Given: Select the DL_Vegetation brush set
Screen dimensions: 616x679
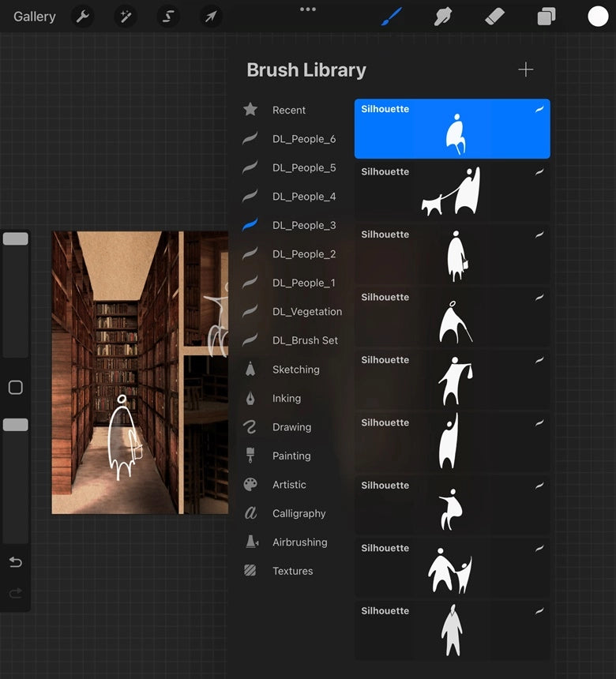Looking at the screenshot, I should coord(306,312).
